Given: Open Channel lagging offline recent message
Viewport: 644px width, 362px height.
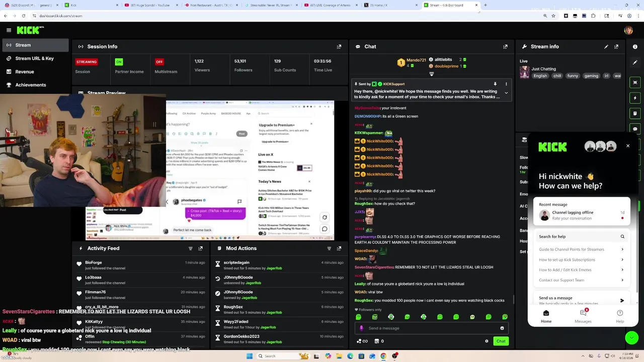Looking at the screenshot, I should pos(581,215).
